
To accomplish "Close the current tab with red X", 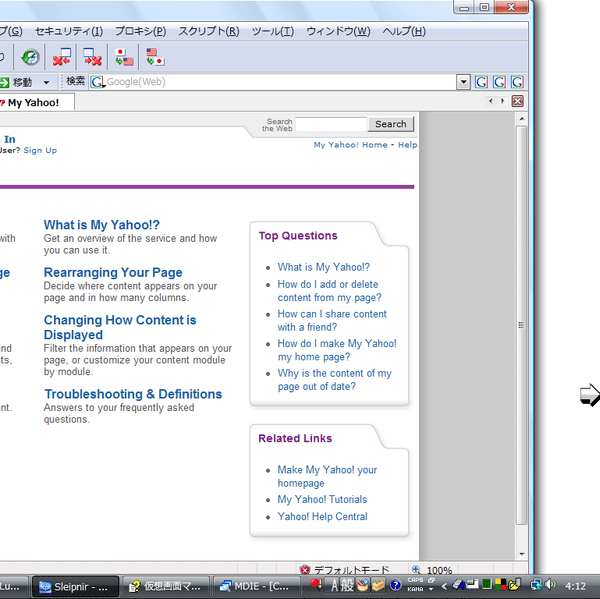I will 518,101.
